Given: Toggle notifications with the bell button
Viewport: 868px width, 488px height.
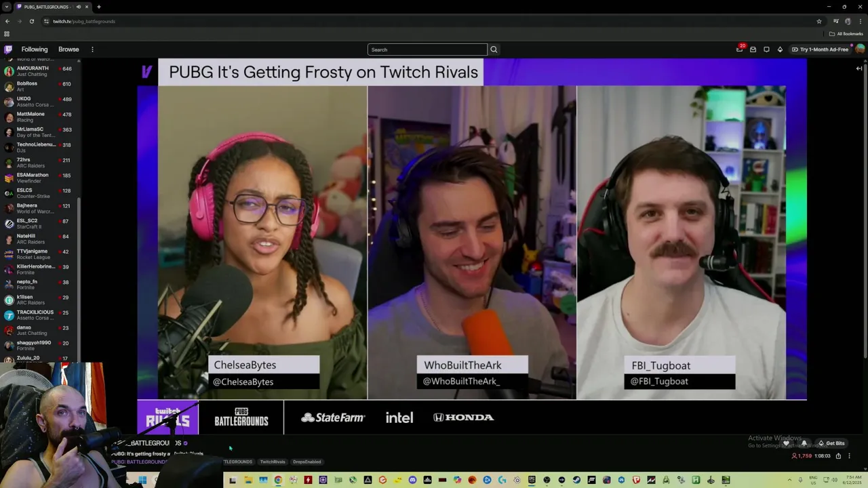Looking at the screenshot, I should (804, 443).
